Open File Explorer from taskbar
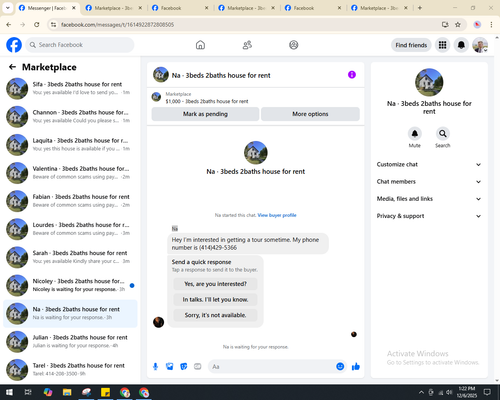 click(x=67, y=392)
